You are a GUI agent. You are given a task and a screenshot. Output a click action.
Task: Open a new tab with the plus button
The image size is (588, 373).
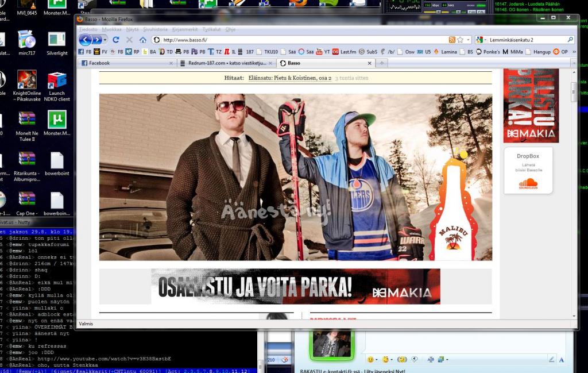pos(382,63)
